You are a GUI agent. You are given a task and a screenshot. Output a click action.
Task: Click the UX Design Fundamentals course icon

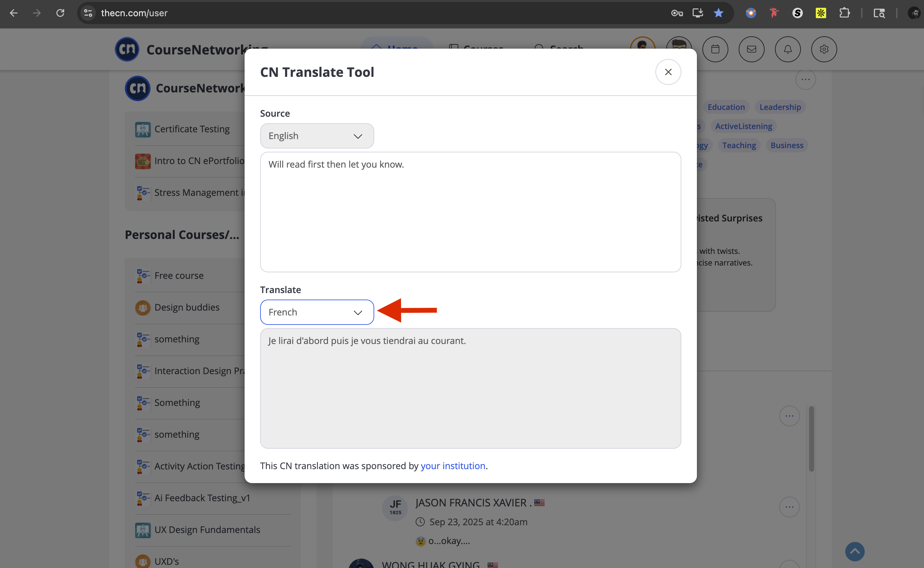tap(143, 530)
